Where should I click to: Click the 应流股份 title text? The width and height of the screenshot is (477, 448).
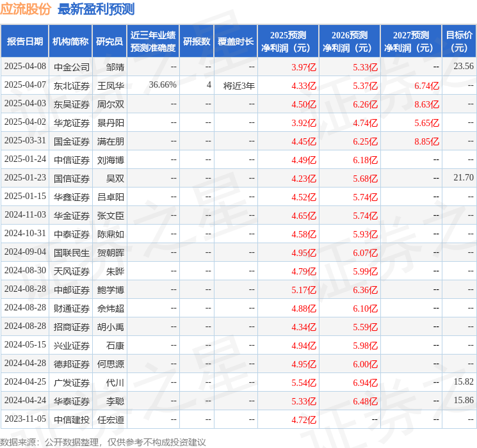coord(25,9)
